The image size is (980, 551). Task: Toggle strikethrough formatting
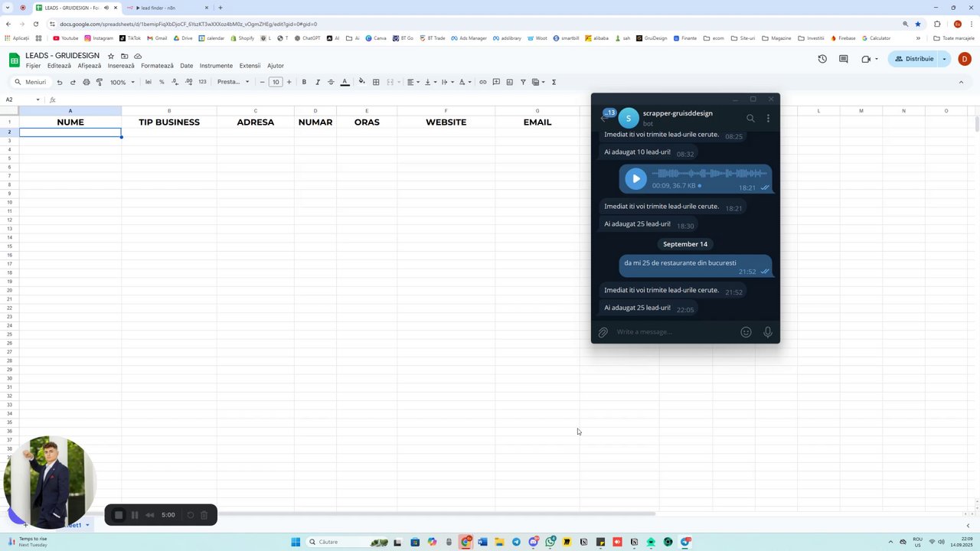(x=331, y=82)
